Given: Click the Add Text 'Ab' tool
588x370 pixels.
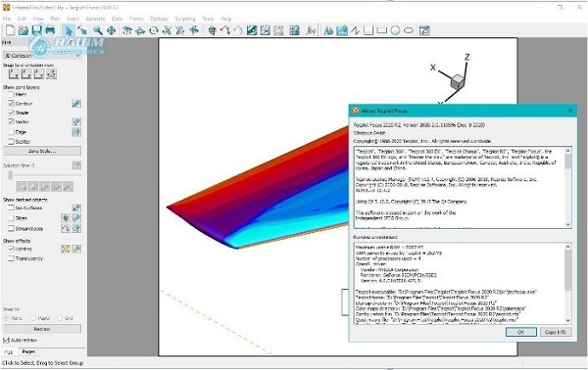Looking at the screenshot, I should pos(328,30).
